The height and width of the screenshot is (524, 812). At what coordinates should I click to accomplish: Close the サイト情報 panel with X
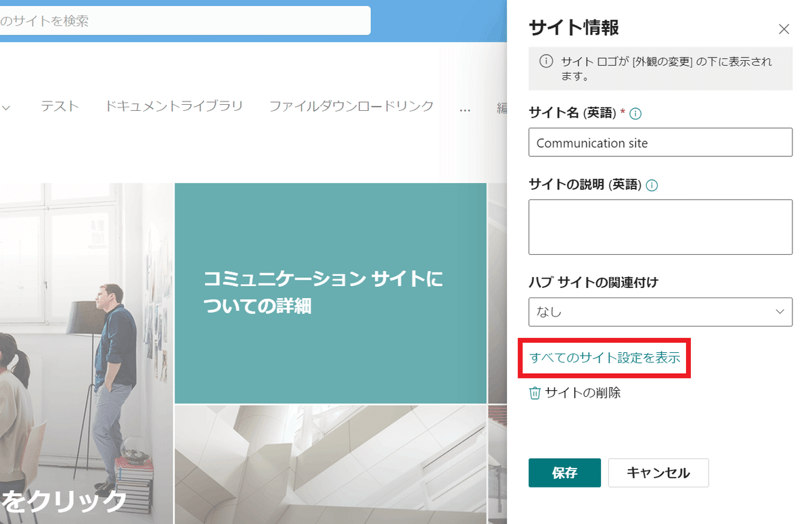point(784,29)
